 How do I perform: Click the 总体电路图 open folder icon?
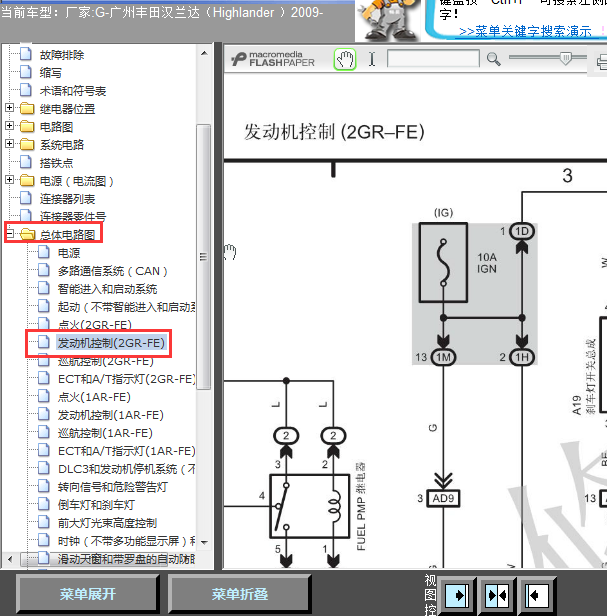pos(28,234)
